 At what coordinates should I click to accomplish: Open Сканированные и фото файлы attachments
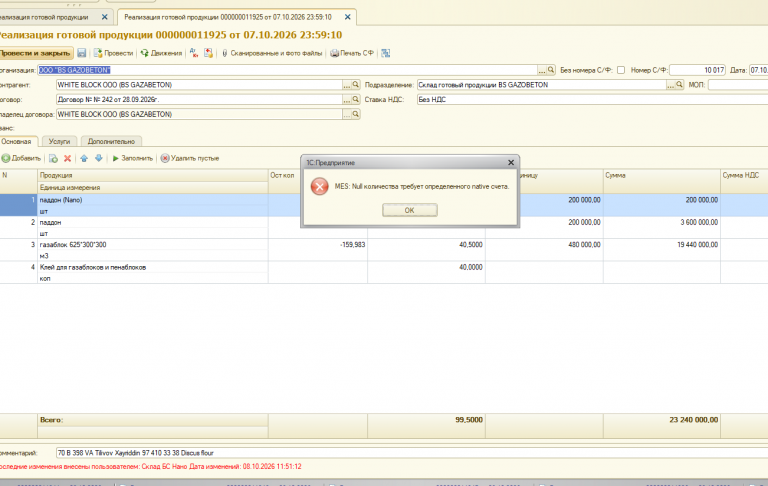click(x=272, y=53)
